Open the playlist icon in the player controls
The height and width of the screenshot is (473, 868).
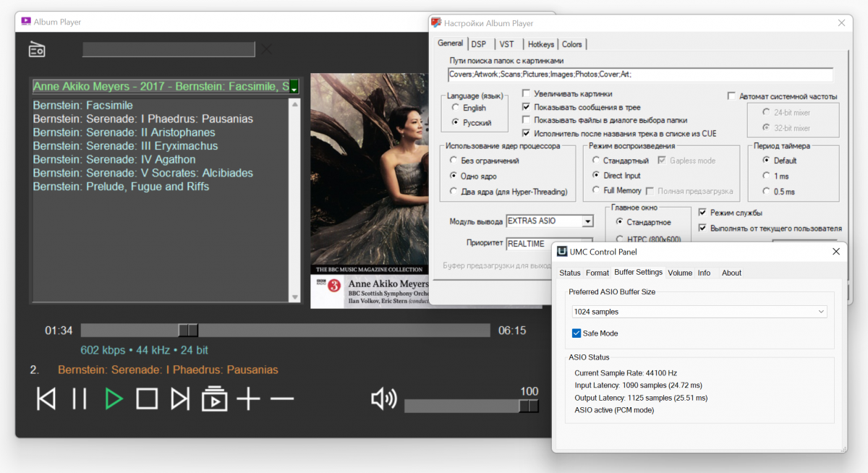(214, 399)
